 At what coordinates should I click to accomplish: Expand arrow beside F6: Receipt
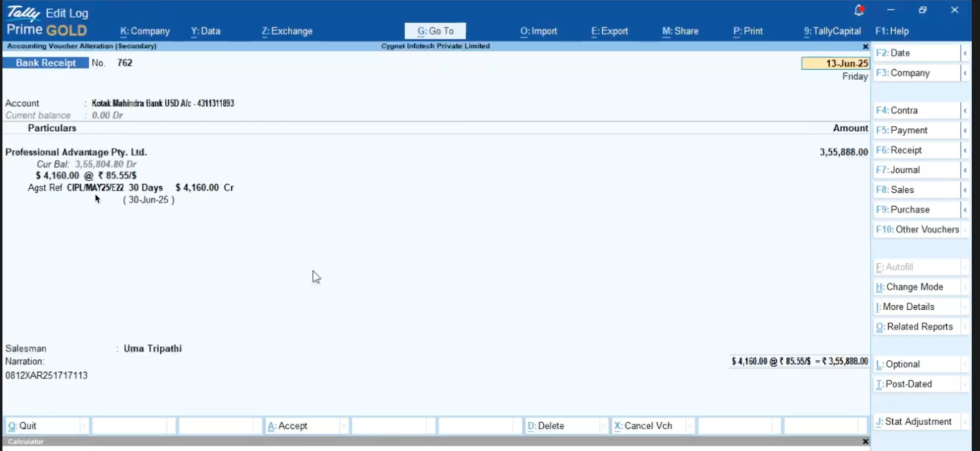(x=965, y=151)
